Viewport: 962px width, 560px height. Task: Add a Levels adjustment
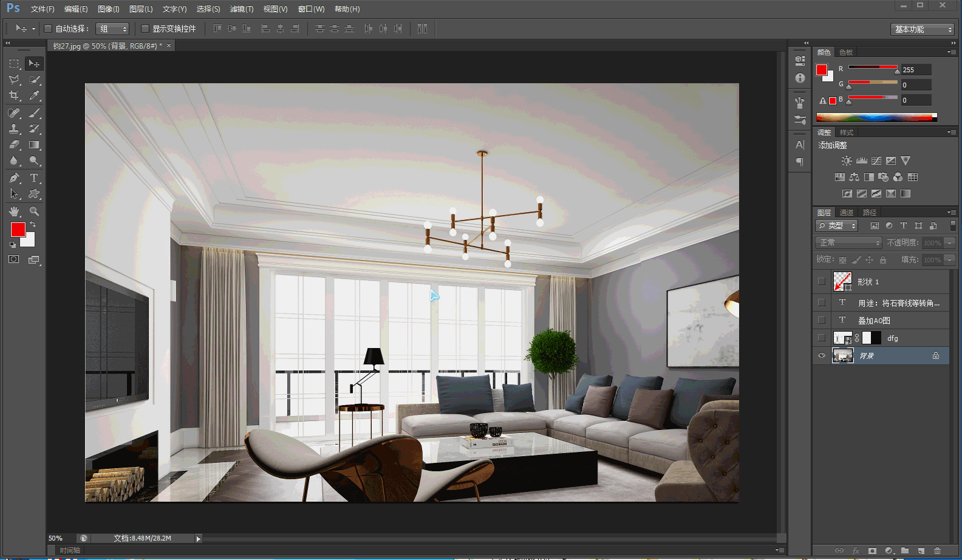861,161
